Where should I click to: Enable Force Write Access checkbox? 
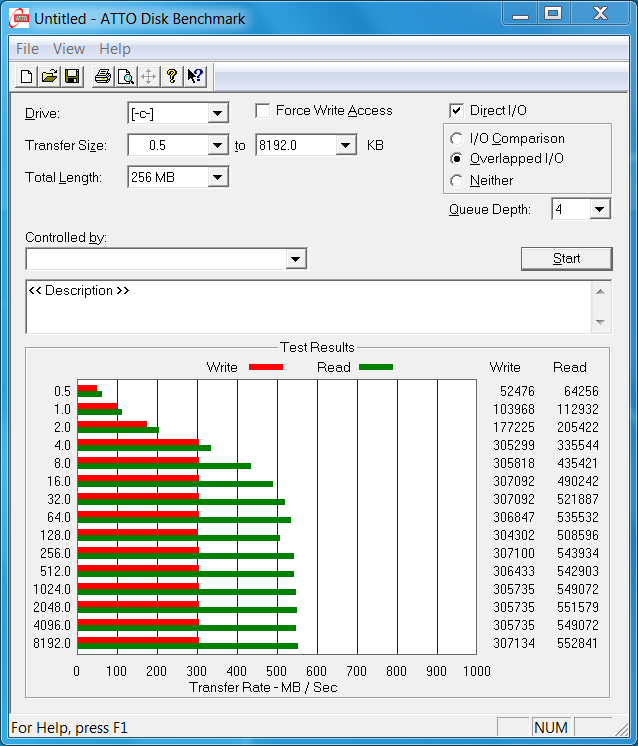point(263,111)
